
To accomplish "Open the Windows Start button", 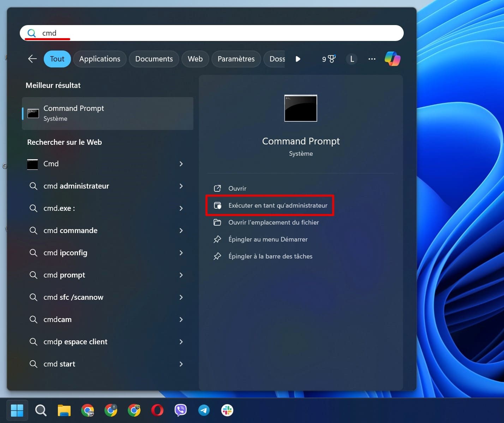I will [x=17, y=410].
